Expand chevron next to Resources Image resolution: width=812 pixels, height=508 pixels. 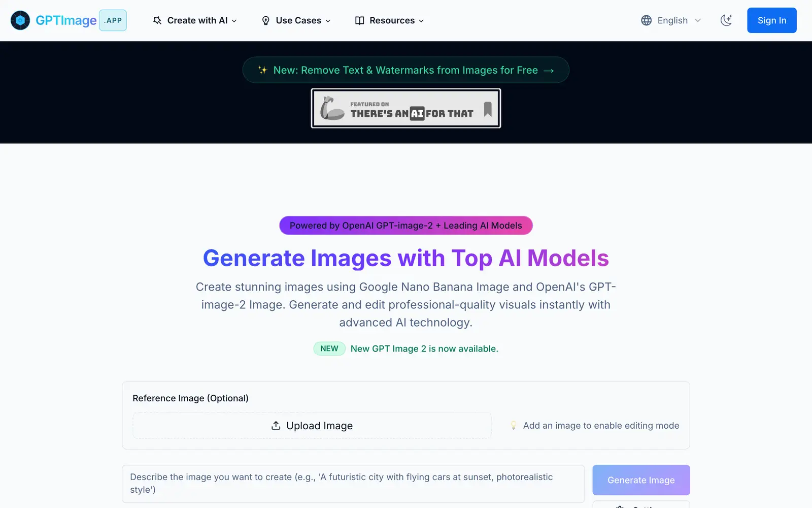pyautogui.click(x=421, y=21)
